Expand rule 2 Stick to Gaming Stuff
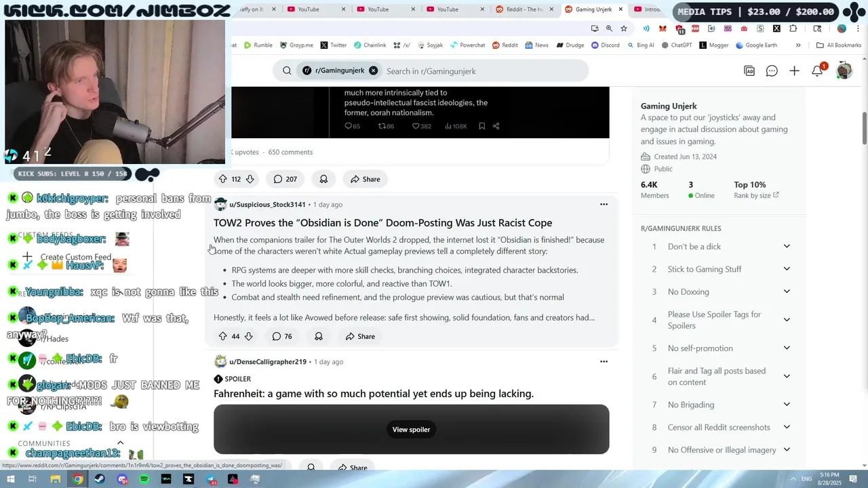Viewport: 868px width, 488px height. coord(787,269)
